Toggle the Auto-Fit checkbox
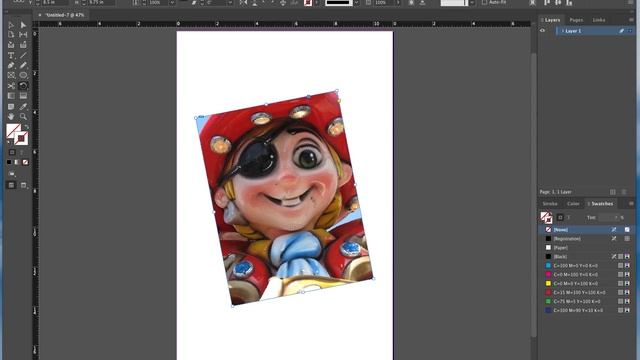640x360 pixels. (484, 2)
